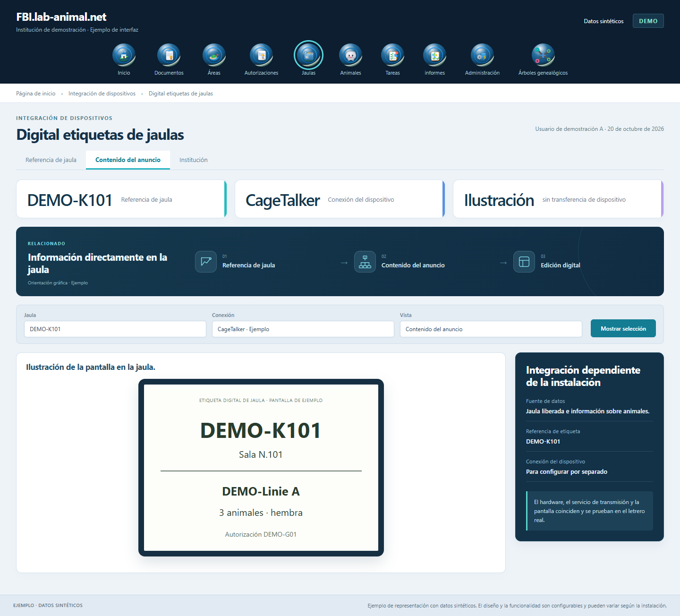Click the layout icon for Edición digital
This screenshot has width=680, height=616.
click(x=524, y=262)
